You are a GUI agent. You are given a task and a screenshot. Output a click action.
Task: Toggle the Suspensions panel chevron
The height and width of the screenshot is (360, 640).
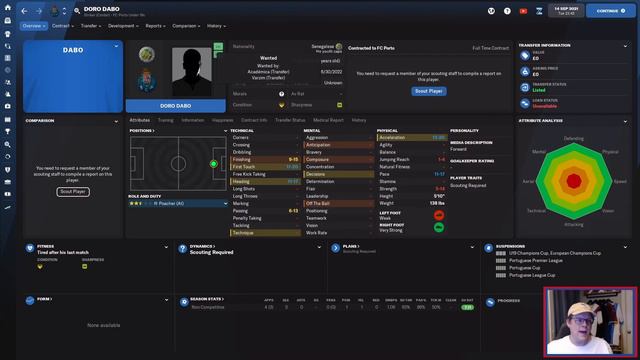[x=625, y=247]
